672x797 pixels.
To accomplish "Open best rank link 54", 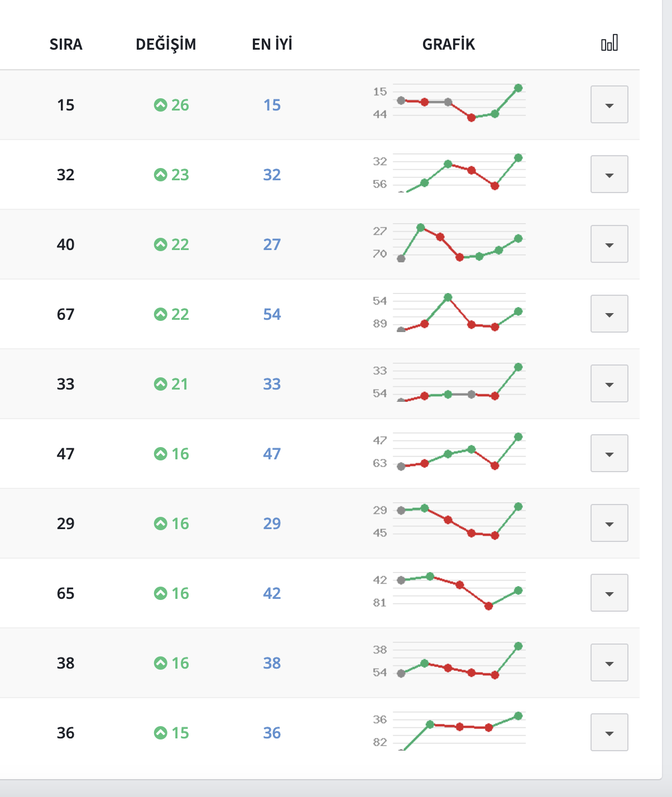I will [272, 314].
